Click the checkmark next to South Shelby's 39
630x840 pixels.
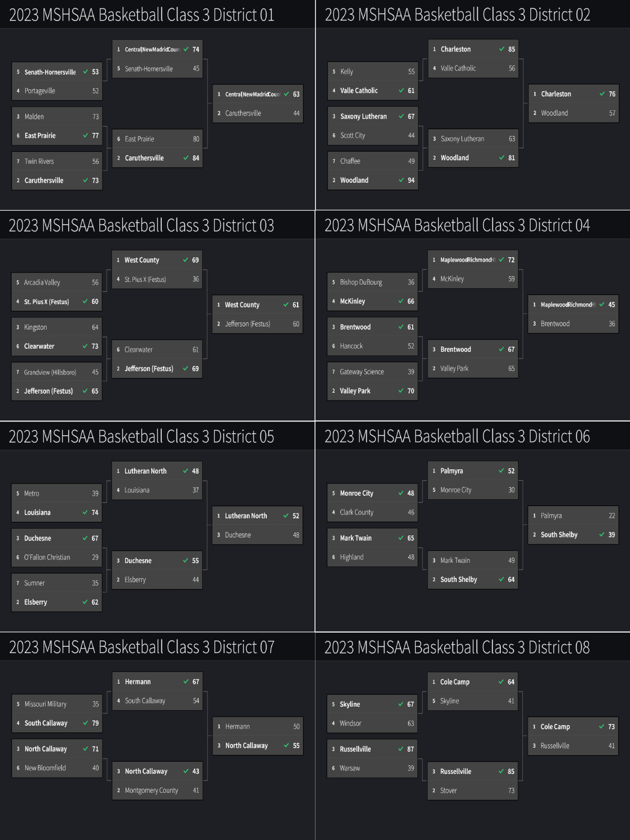coord(602,534)
